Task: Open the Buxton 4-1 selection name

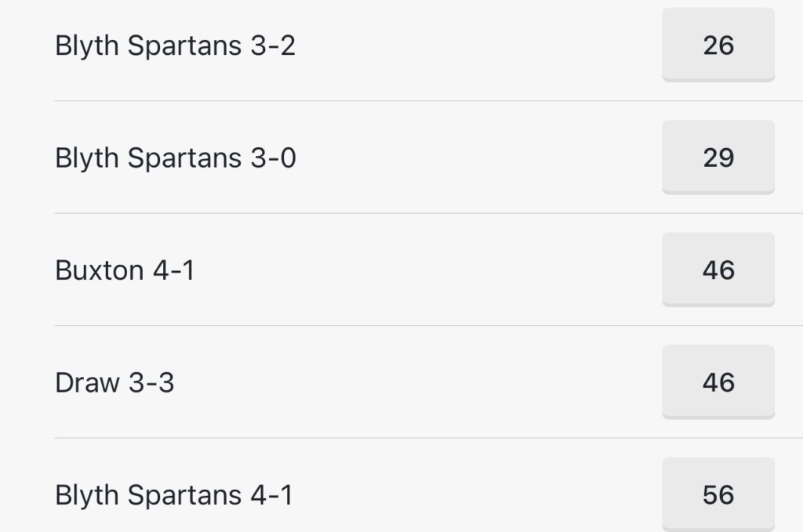Action: click(x=125, y=270)
